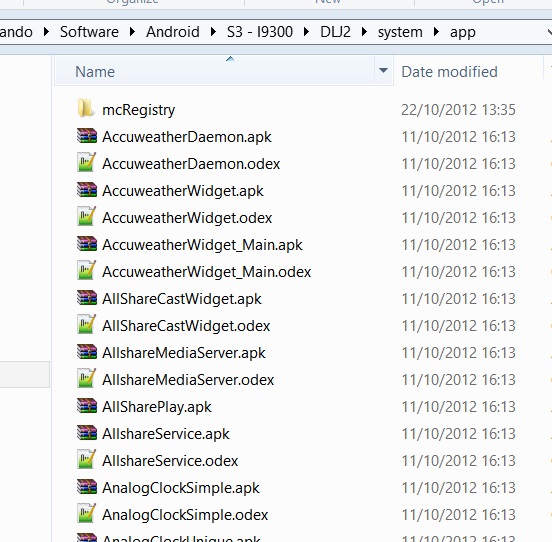This screenshot has height=542, width=552.
Task: Select the AccuweatherWidget.odex file icon
Action: [86, 216]
